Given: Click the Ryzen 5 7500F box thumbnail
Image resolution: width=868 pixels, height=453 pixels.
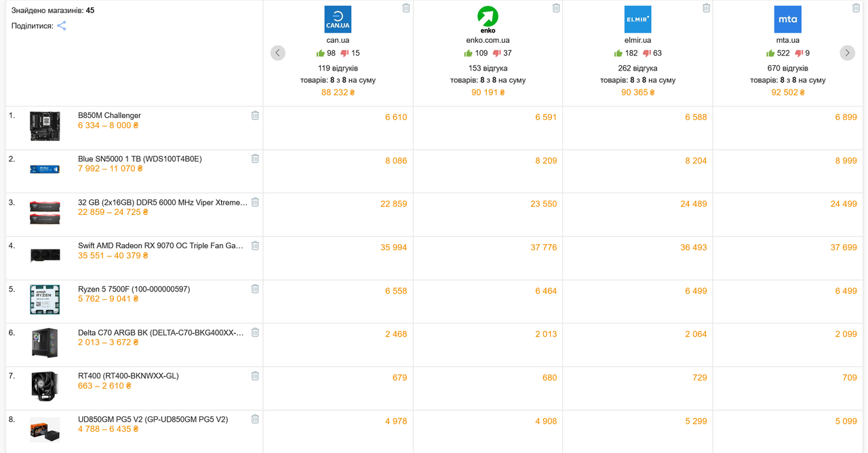Looking at the screenshot, I should point(45,299).
